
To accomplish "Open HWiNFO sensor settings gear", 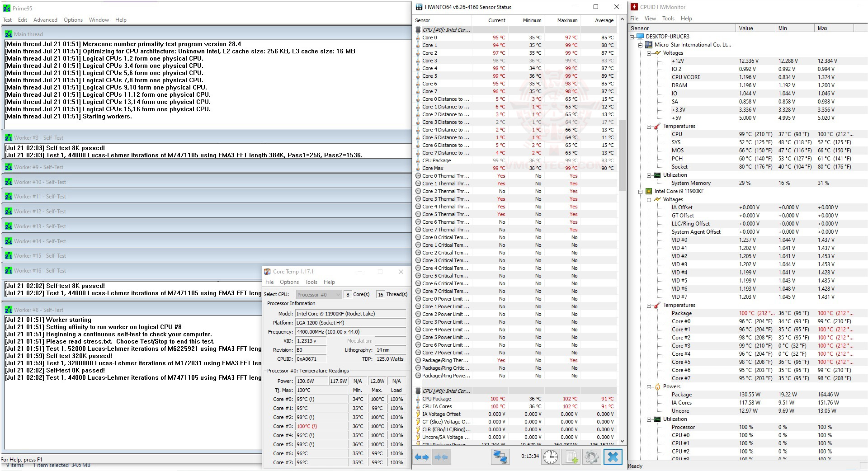I will pyautogui.click(x=592, y=457).
